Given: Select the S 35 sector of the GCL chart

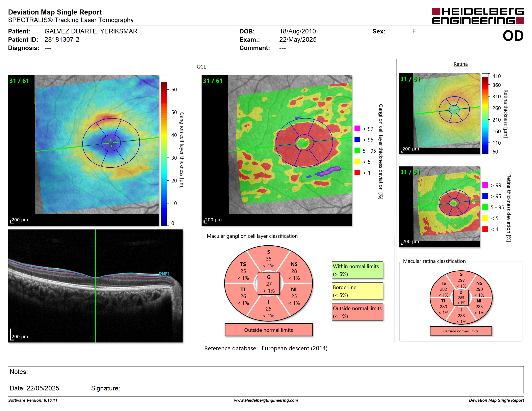Looking at the screenshot, I should [x=268, y=258].
